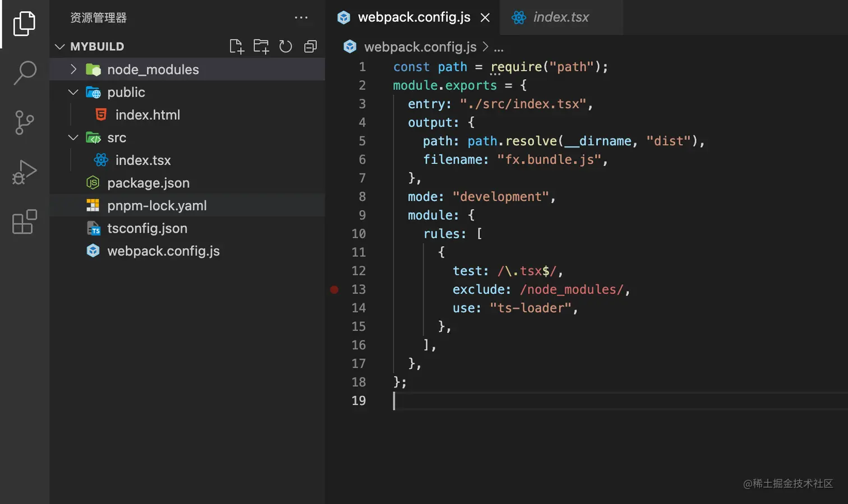
Task: Click the globe folder icon for public
Action: coord(93,92)
